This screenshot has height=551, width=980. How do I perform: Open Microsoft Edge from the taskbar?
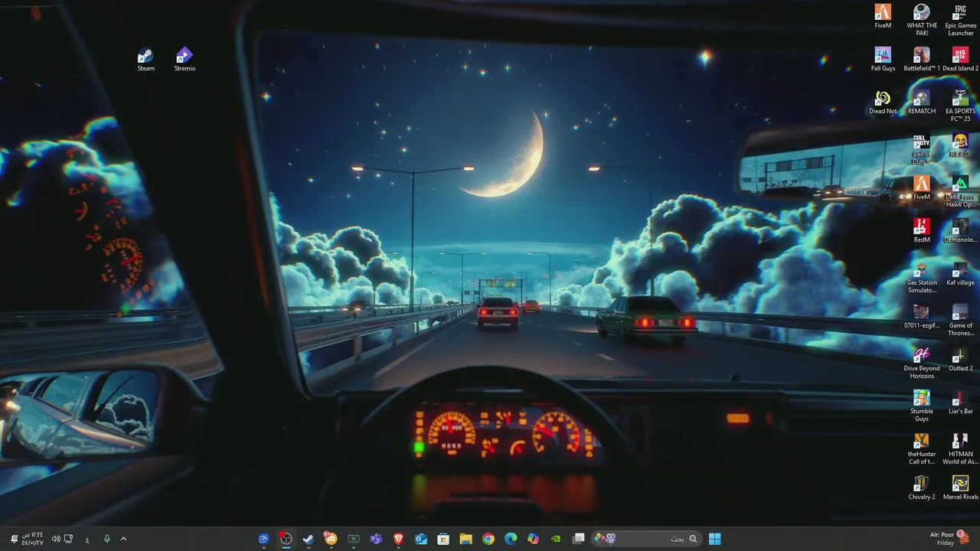click(x=511, y=539)
